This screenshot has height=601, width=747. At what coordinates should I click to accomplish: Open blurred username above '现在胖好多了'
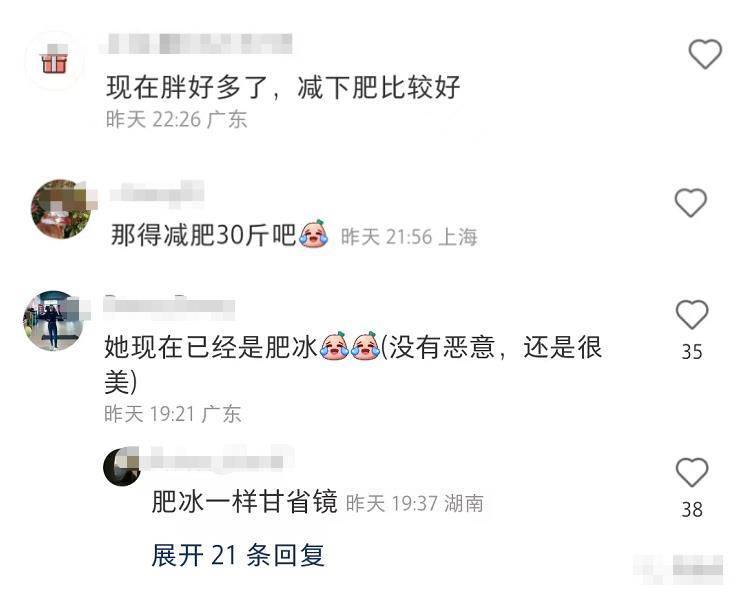[196, 44]
